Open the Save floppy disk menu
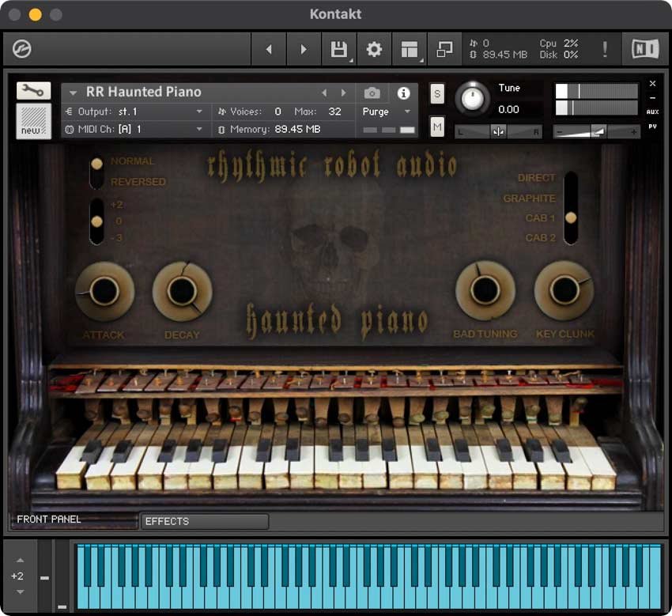 [339, 49]
